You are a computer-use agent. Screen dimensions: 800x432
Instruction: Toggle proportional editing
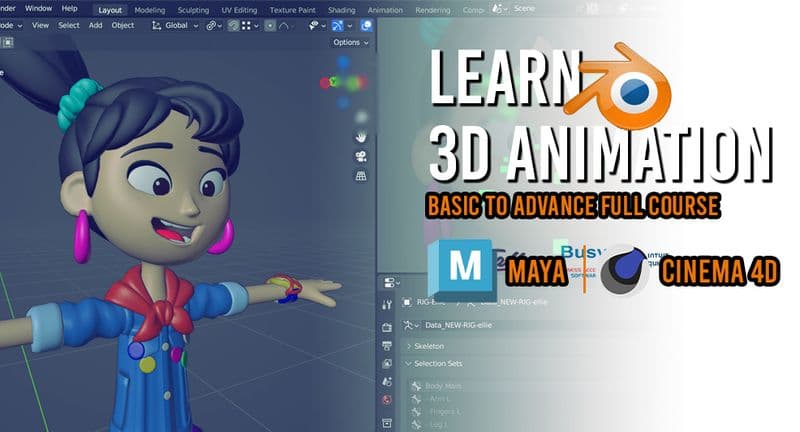270,26
